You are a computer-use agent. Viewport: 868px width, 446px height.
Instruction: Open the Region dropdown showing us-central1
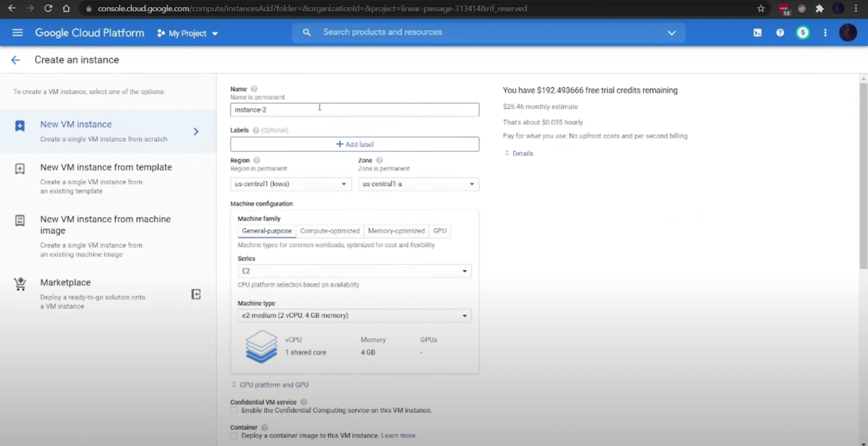coord(290,183)
